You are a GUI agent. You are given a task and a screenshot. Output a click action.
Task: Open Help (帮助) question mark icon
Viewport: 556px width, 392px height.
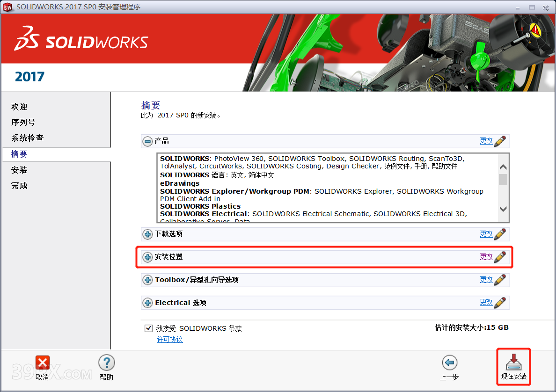(107, 363)
